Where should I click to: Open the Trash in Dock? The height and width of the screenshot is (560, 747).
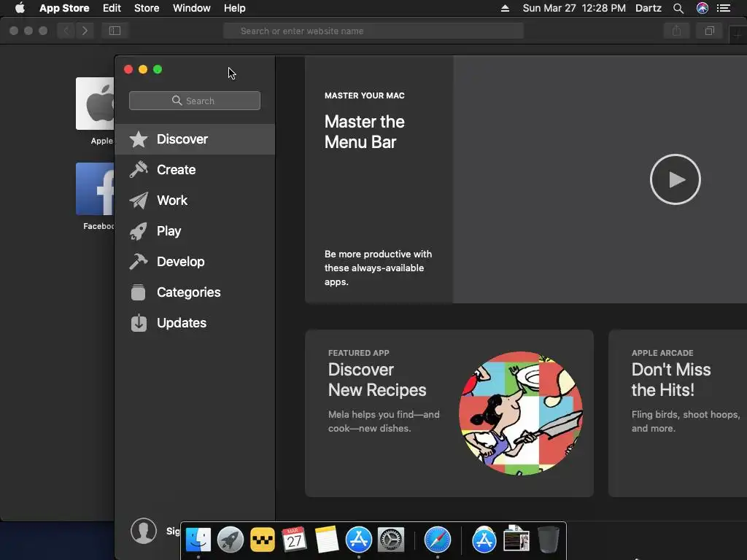[549, 540]
